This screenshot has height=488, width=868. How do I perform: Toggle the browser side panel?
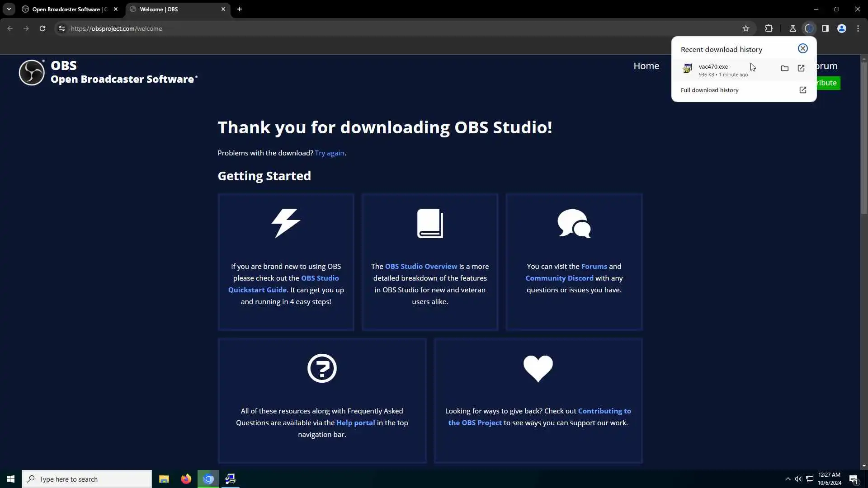point(825,28)
